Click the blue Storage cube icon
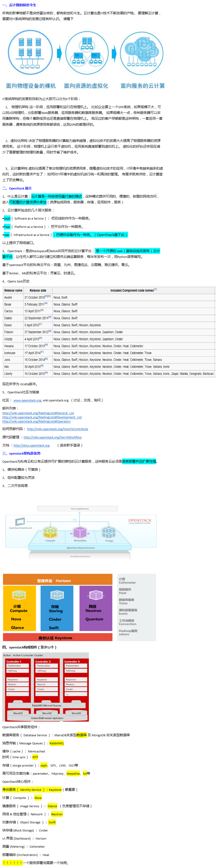Screen dimensions: 217x868 (109, 532)
